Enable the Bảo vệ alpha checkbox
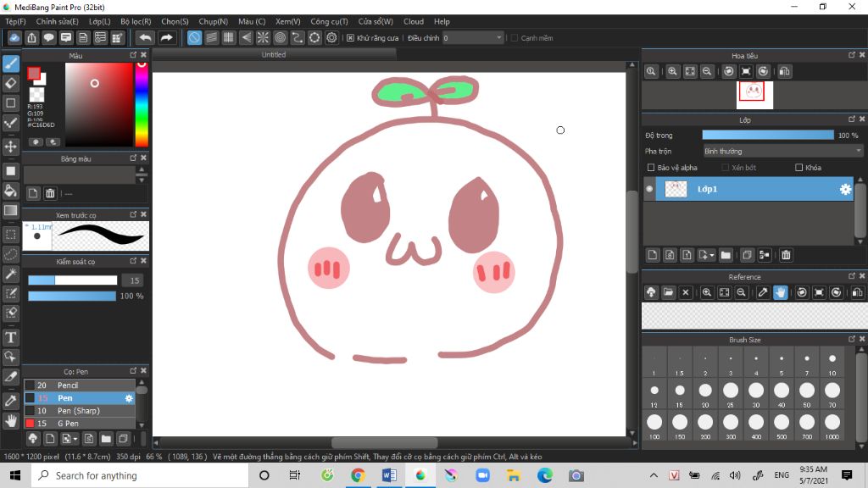This screenshot has height=488, width=868. tap(651, 168)
